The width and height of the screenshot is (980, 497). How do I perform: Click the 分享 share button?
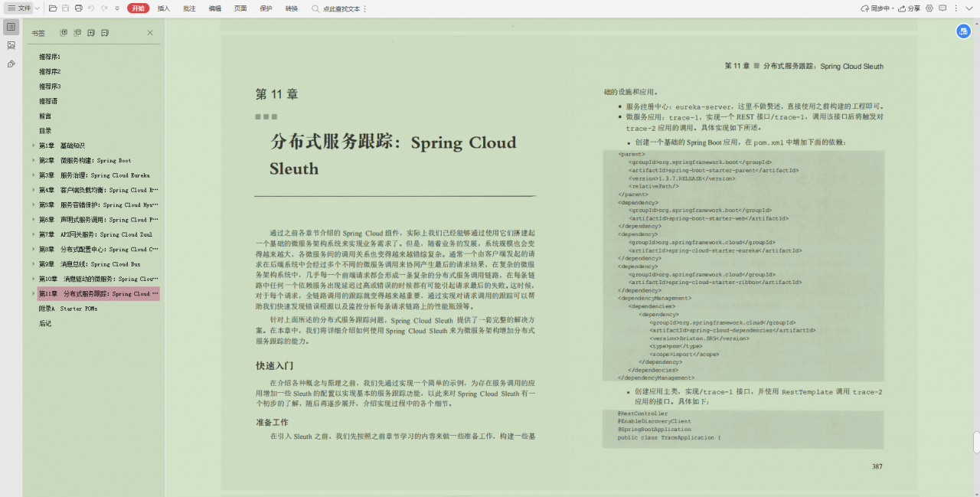(909, 8)
